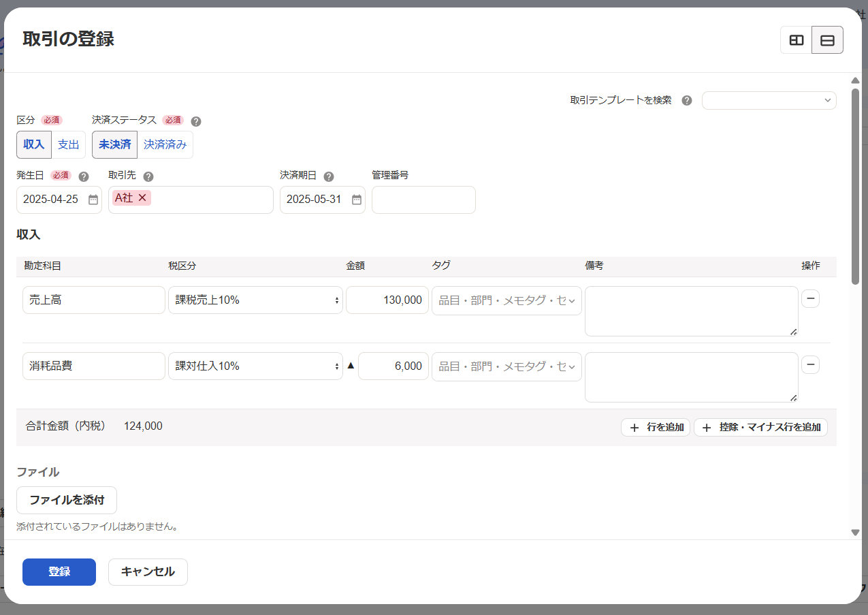Open tax category dropdown showing 課税売上10%
This screenshot has width=868, height=615.
coord(255,300)
